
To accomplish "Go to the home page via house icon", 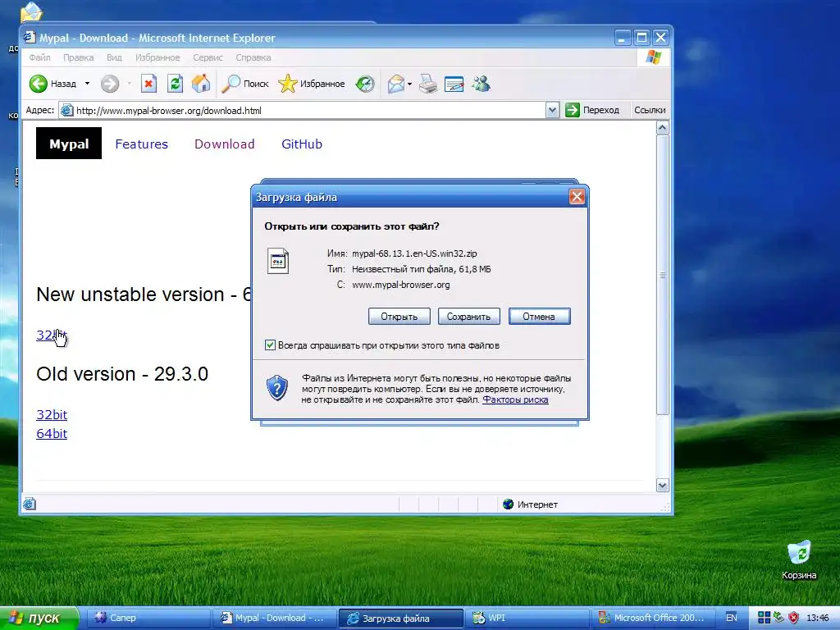I will [201, 84].
